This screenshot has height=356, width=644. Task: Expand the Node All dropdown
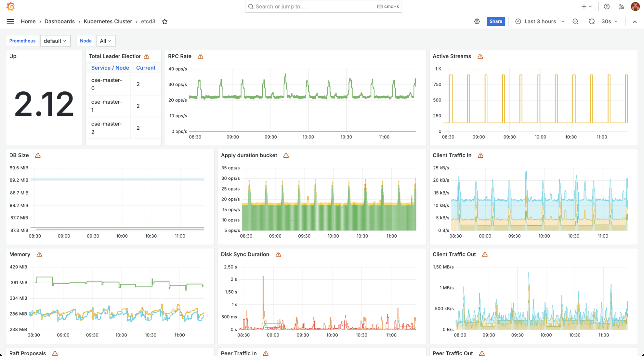105,41
